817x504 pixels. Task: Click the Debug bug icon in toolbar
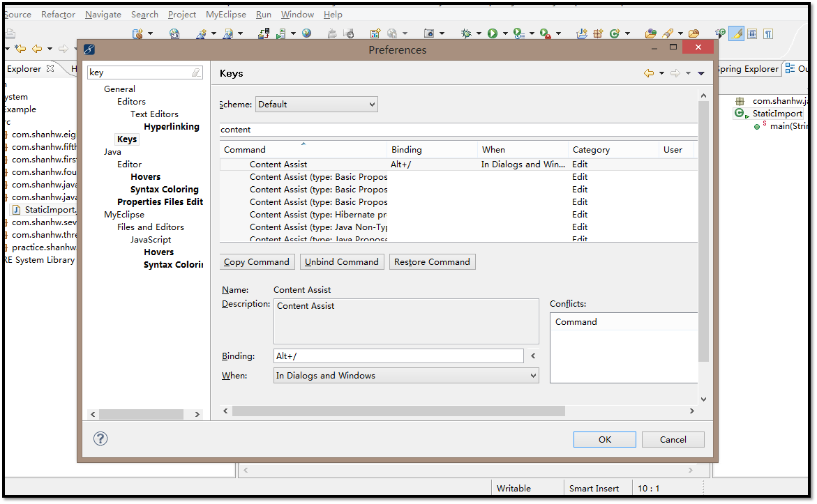pyautogui.click(x=466, y=34)
